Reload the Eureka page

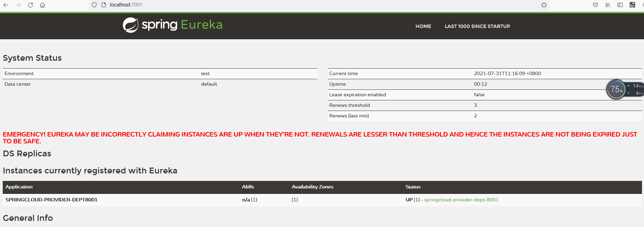30,5
